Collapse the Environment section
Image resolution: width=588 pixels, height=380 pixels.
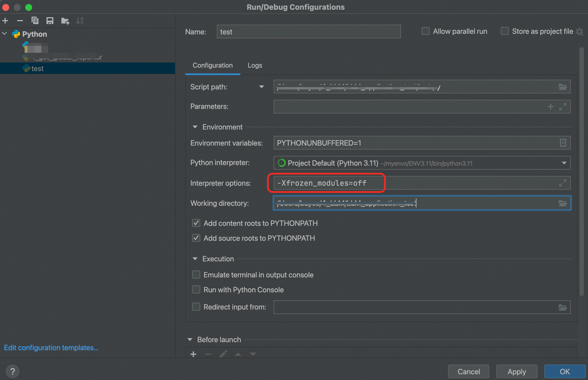[195, 127]
